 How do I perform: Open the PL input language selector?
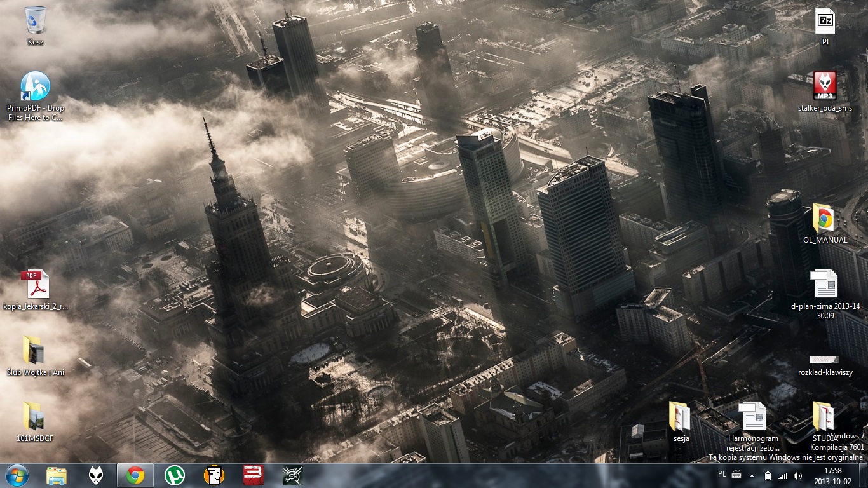pyautogui.click(x=722, y=474)
